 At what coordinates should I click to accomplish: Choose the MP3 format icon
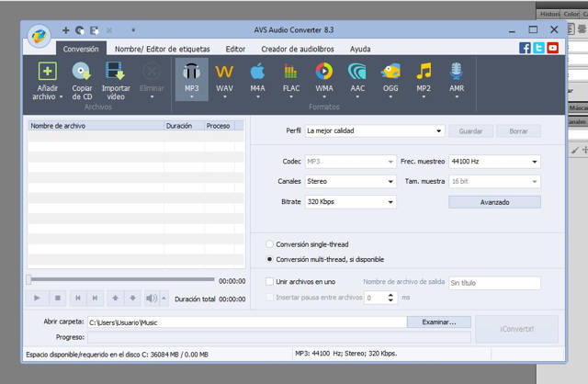191,72
